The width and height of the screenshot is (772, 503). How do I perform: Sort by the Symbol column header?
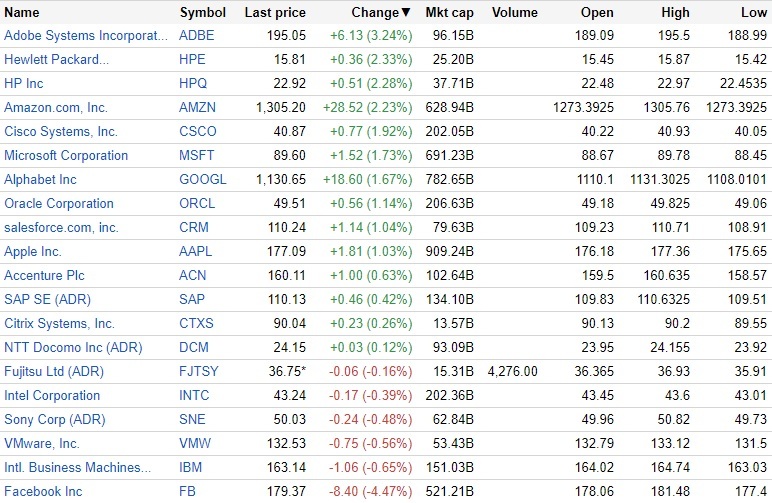tap(203, 13)
